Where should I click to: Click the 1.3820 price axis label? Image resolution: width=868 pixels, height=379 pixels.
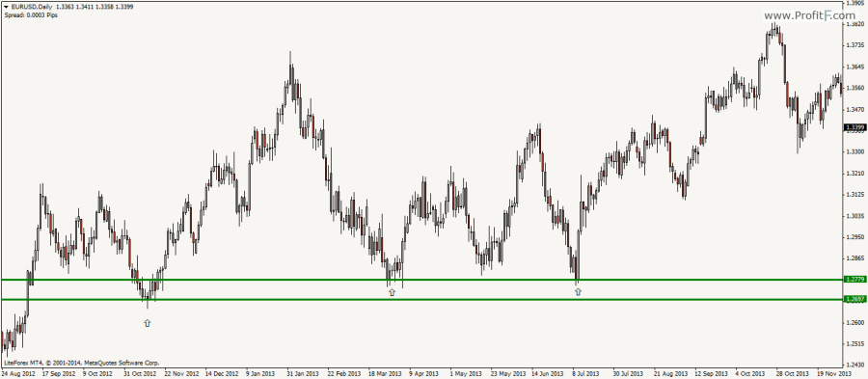(x=855, y=24)
